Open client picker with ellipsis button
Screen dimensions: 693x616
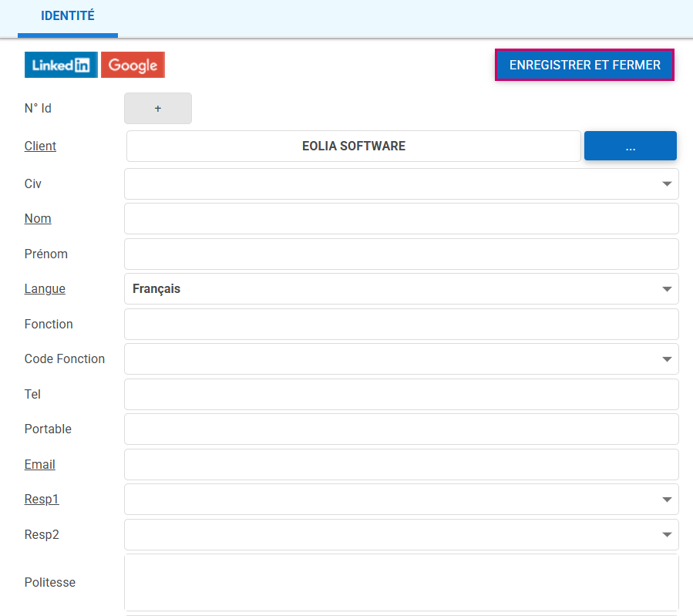[630, 146]
